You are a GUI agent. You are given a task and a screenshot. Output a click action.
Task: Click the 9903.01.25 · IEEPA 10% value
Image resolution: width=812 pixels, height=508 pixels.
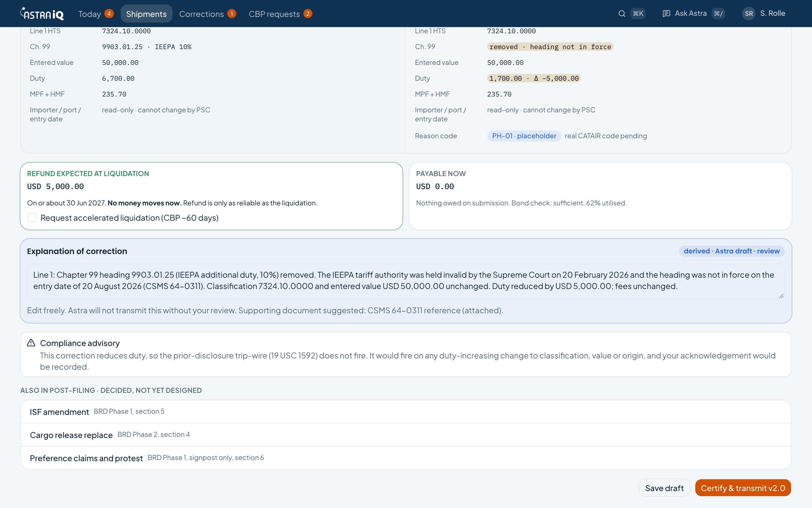point(147,47)
